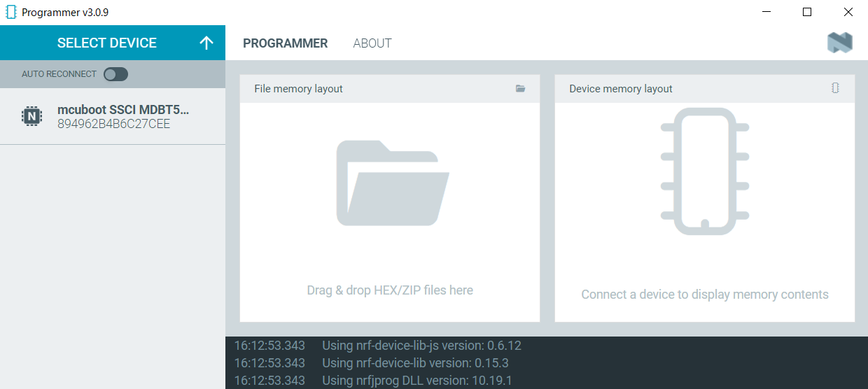Screen dimensions: 868x389
Task: Open the Select Device dropdown
Action: pyautogui.click(x=106, y=43)
